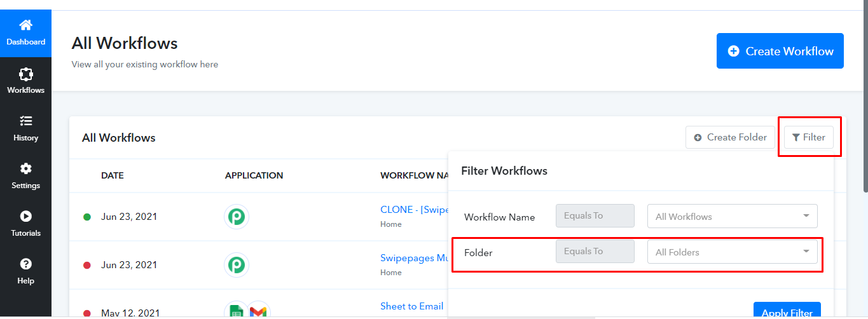Click the Filter button

(x=809, y=137)
